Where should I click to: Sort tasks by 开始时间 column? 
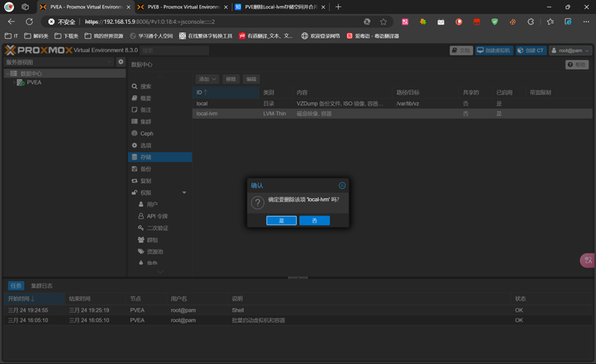click(x=34, y=299)
